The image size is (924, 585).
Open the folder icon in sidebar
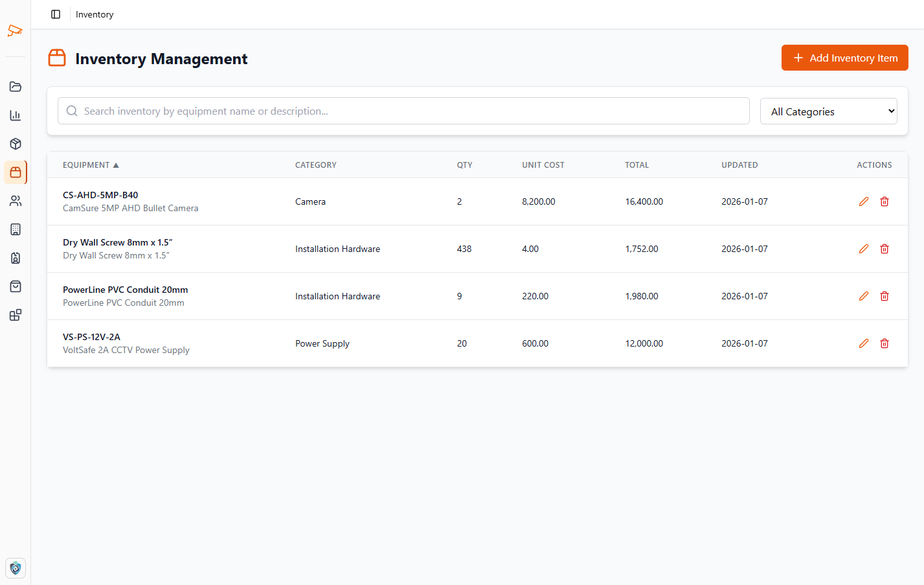click(16, 87)
